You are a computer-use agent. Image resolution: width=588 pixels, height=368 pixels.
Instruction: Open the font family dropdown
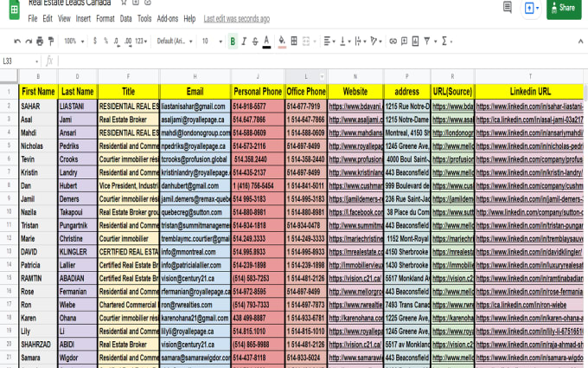point(175,42)
